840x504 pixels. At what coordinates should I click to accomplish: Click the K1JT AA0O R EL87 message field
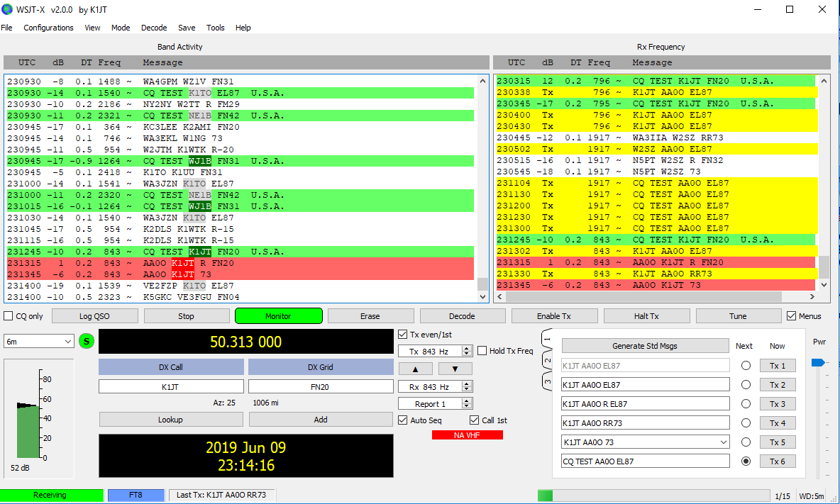click(646, 404)
